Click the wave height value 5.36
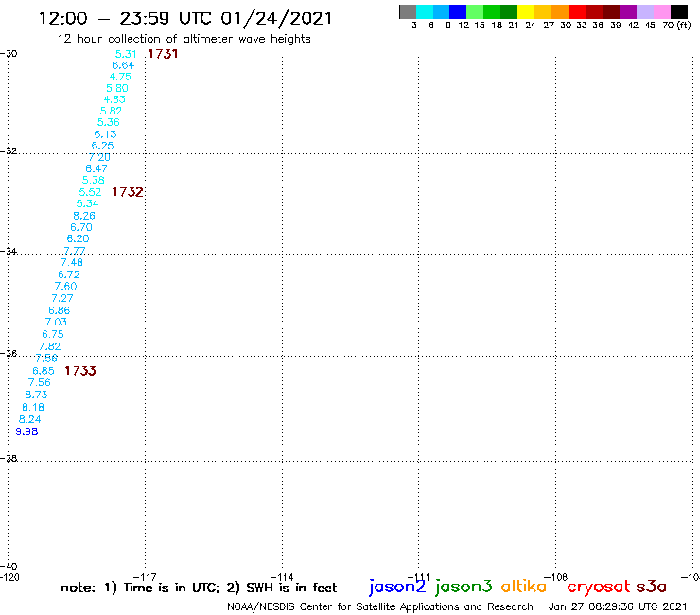The width and height of the screenshot is (700, 615). point(109,122)
